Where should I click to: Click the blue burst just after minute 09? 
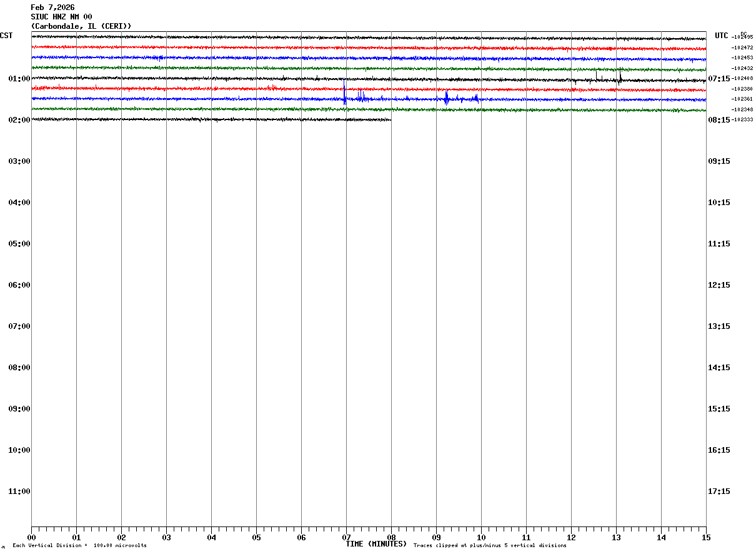pos(446,98)
